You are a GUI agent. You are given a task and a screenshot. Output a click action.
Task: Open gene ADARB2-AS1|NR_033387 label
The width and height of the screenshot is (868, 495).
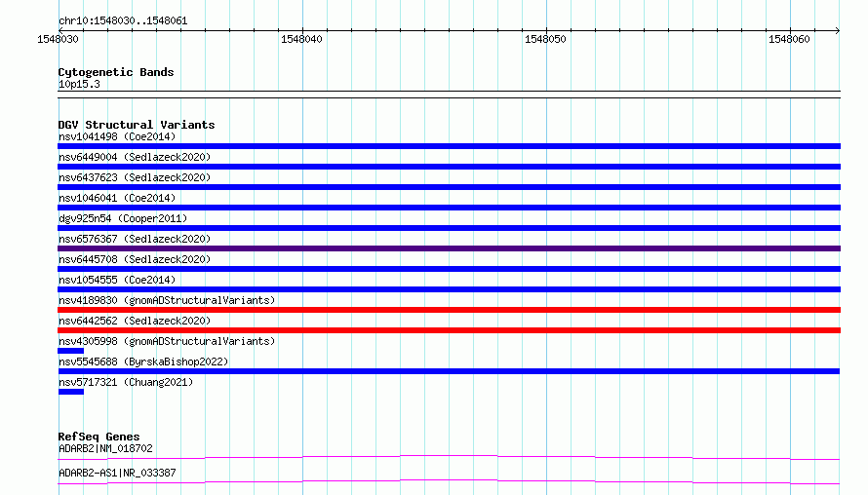117,473
